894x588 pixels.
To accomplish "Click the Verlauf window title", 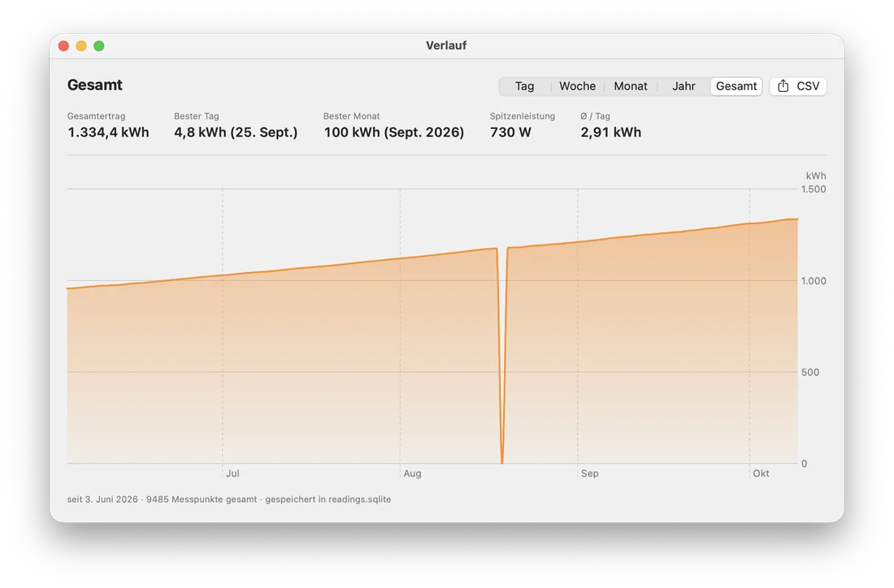I will pyautogui.click(x=446, y=45).
